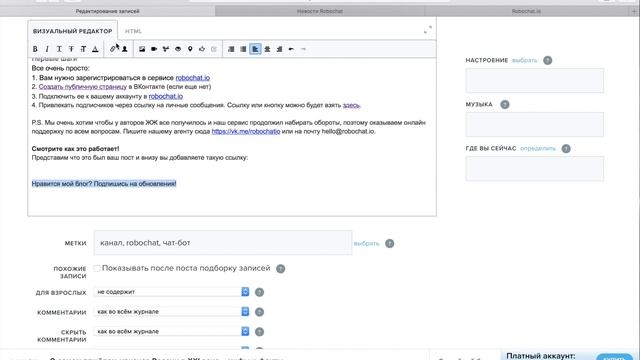
Task: Open the здесь link in step 4
Action: click(351, 105)
